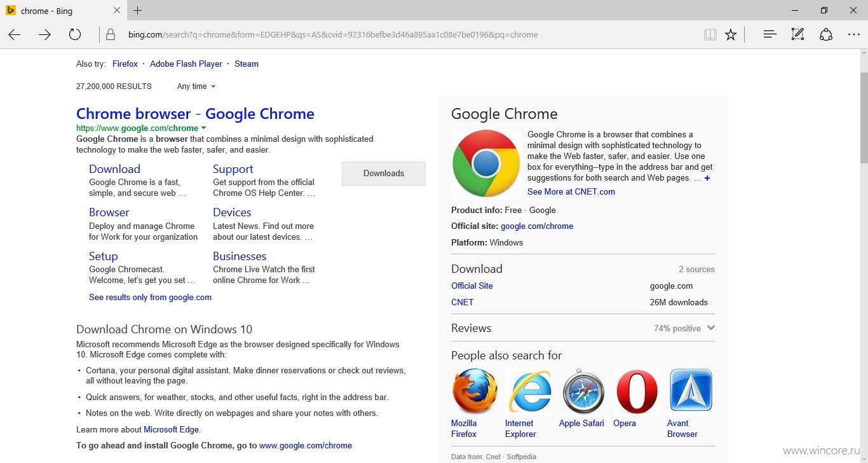
Task: Open the Setup sitelink
Action: [x=104, y=256]
